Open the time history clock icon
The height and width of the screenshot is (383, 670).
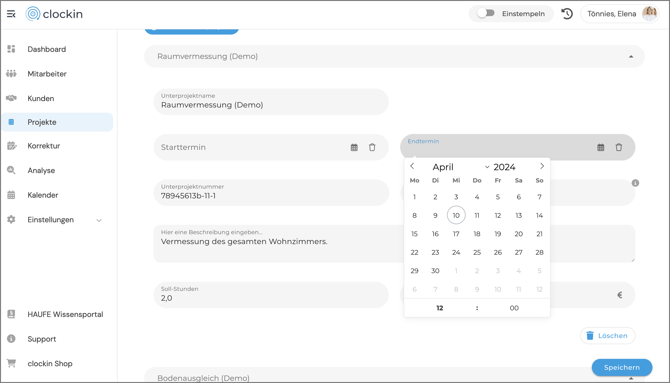pos(567,14)
